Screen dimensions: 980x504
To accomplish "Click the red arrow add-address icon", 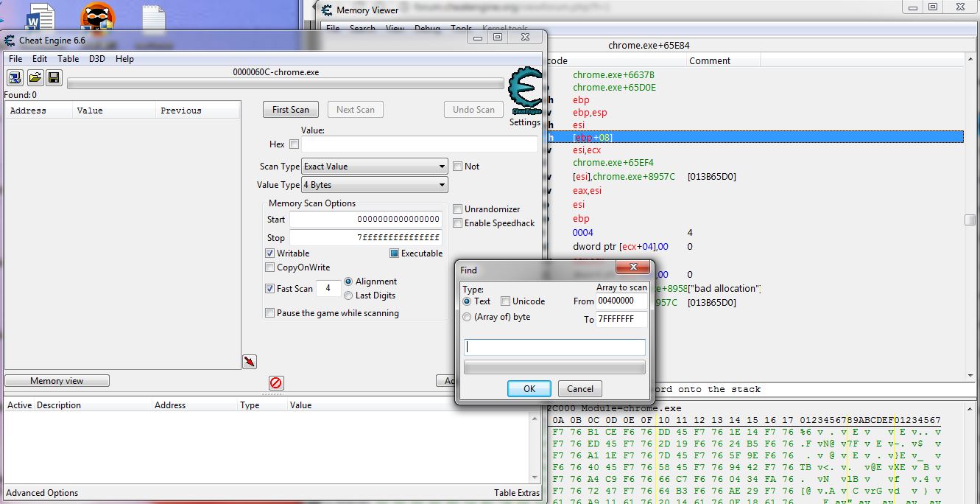I will [250, 361].
